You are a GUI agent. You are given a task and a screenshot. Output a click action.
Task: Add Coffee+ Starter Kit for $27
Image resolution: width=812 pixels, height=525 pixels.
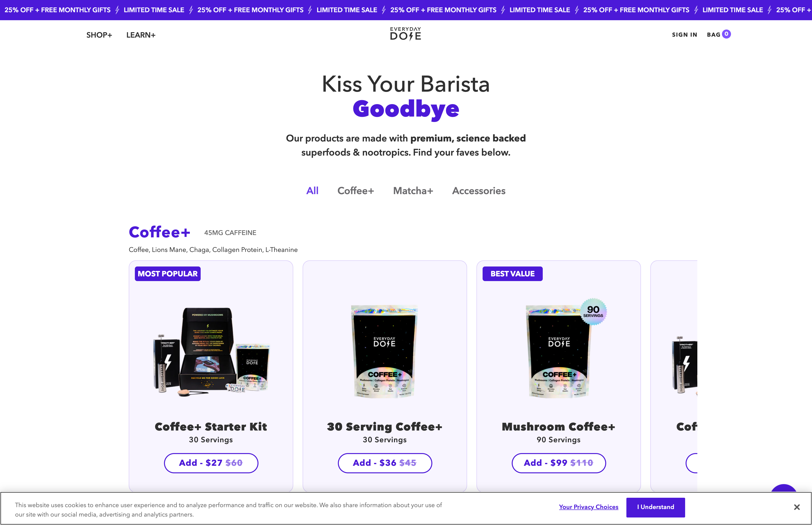[x=211, y=463]
